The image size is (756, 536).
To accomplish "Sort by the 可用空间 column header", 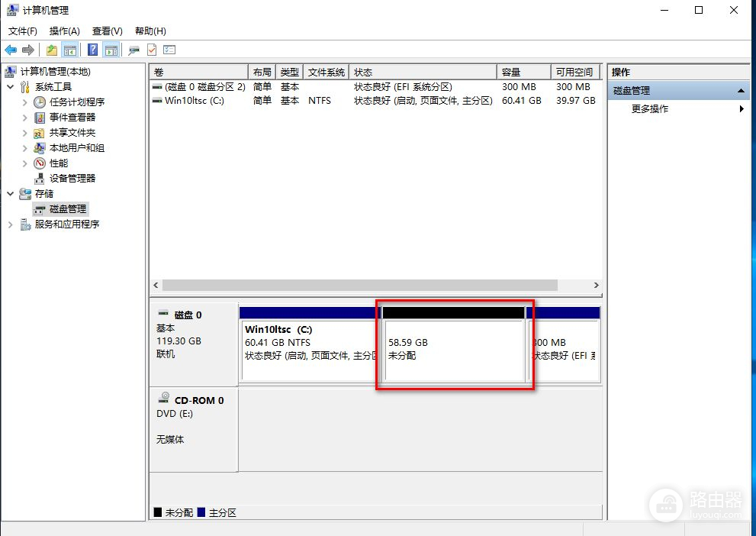I will coord(576,73).
